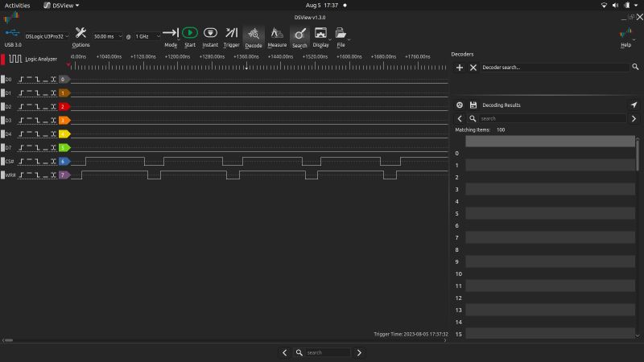Open the capture Mode menu

pos(171,37)
